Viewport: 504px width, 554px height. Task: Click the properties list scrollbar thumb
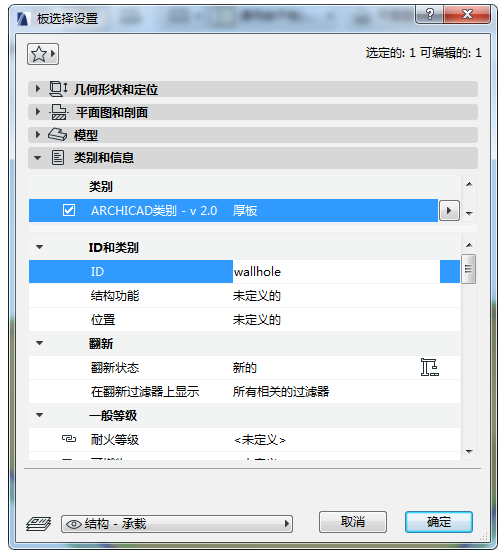(x=469, y=269)
